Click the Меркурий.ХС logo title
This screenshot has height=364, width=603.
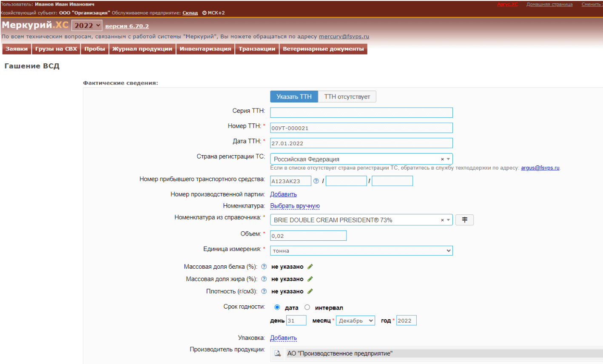click(x=35, y=25)
